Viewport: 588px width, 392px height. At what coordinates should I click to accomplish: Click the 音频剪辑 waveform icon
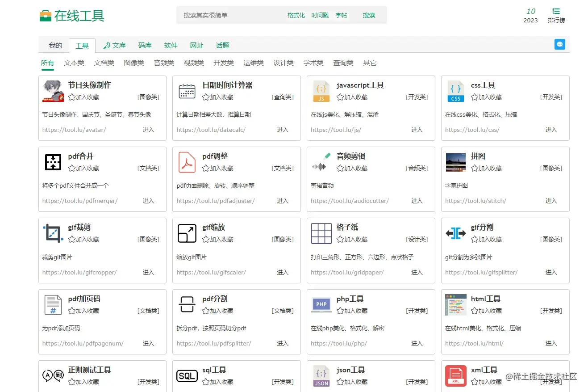321,162
